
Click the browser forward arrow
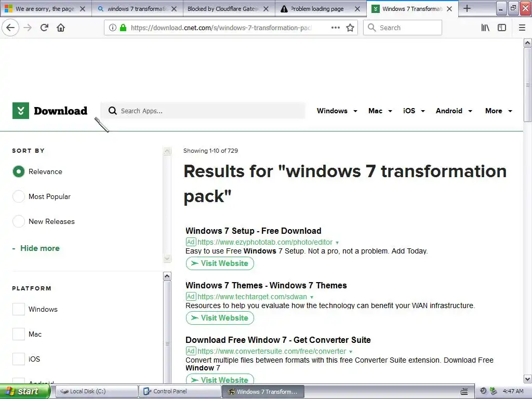point(28,28)
